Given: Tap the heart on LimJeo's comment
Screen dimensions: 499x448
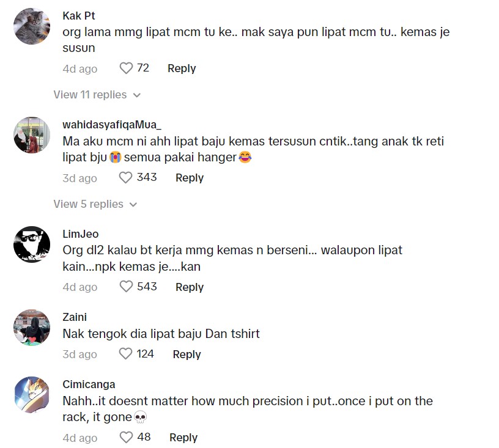Looking at the screenshot, I should pyautogui.click(x=126, y=287).
